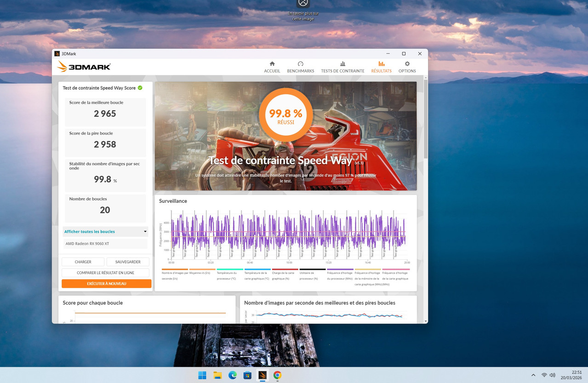Click the Score pour chaque boucle heading
This screenshot has width=588, height=383.
[93, 303]
